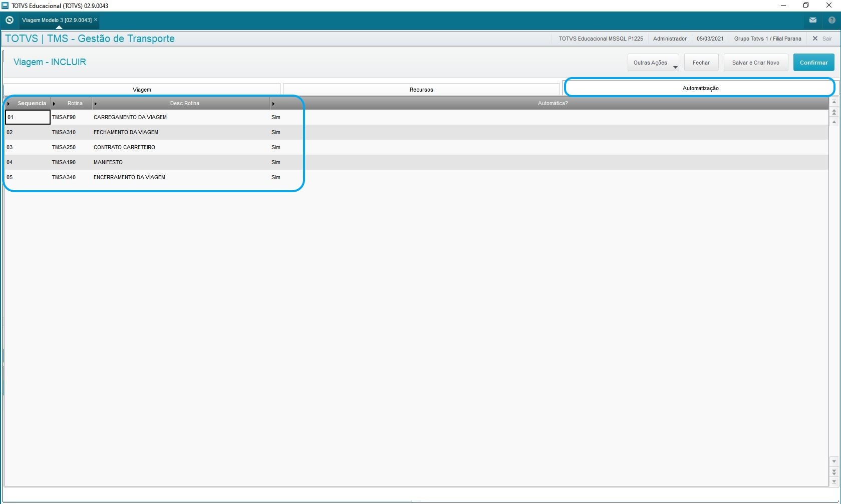Click the TOTVS logo icon in the tab bar

coord(10,21)
